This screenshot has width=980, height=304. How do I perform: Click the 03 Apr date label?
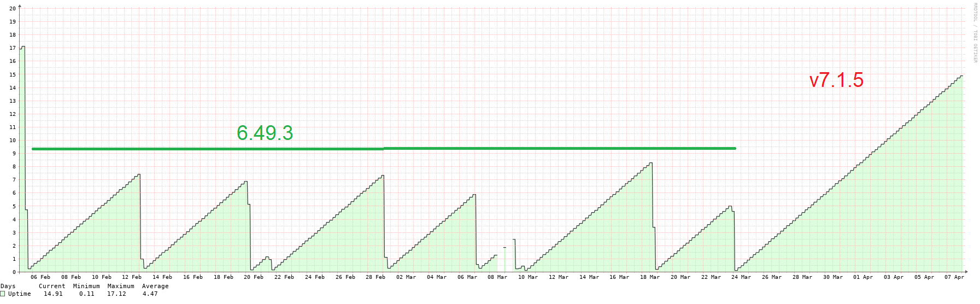click(894, 277)
